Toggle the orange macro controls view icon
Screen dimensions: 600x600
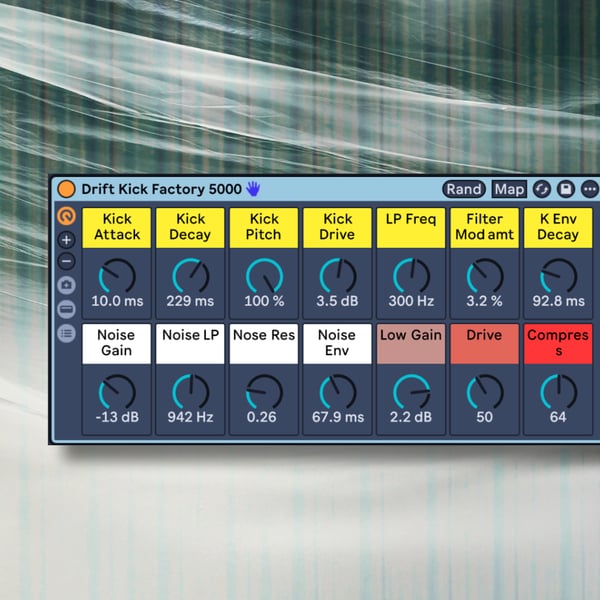pos(67,216)
